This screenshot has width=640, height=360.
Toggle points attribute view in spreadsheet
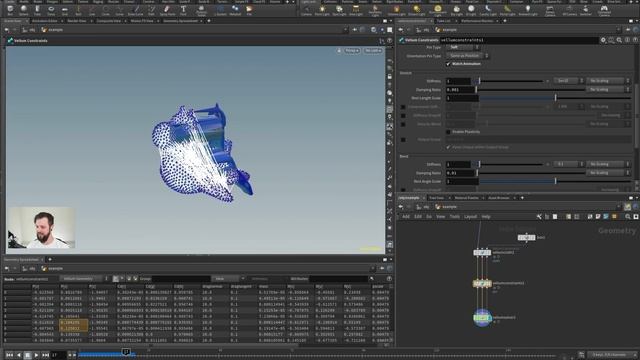[x=116, y=279]
